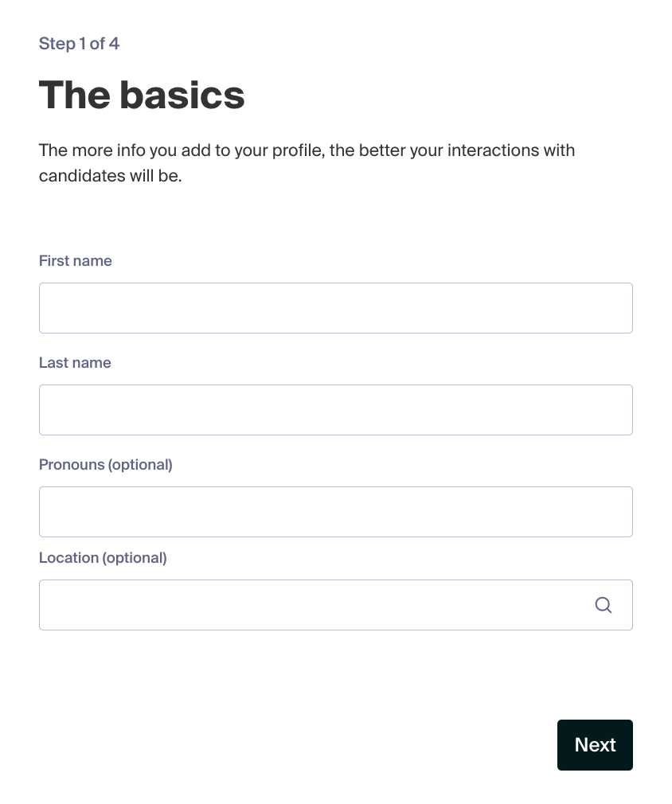Click the "Location (optional)" label text
Viewport: 672px width, 804px height.
[x=103, y=558]
